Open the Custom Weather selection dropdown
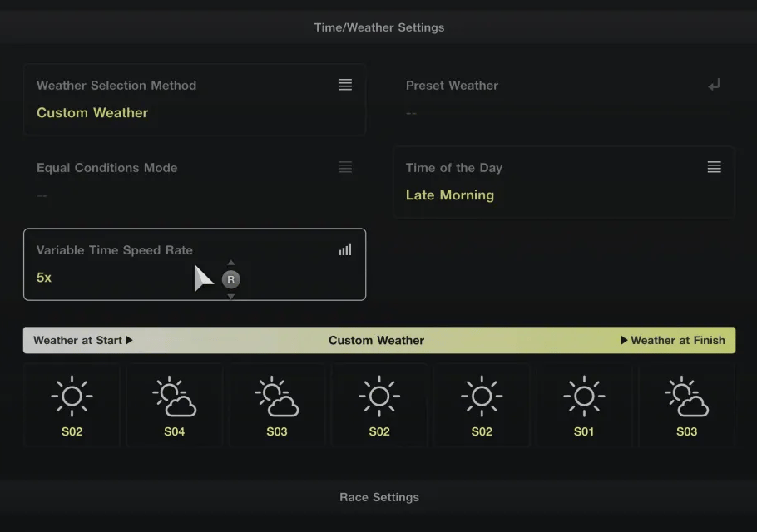757x532 pixels. pos(195,100)
